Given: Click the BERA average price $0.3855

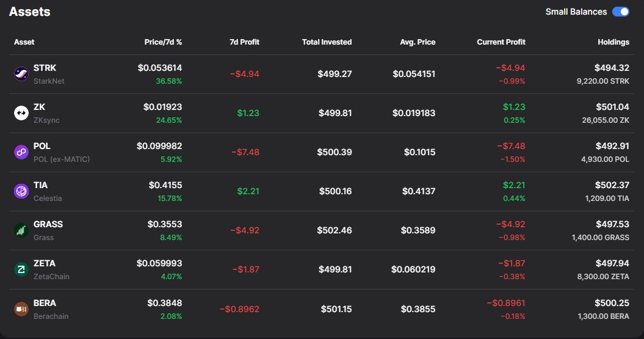Looking at the screenshot, I should [x=418, y=309].
